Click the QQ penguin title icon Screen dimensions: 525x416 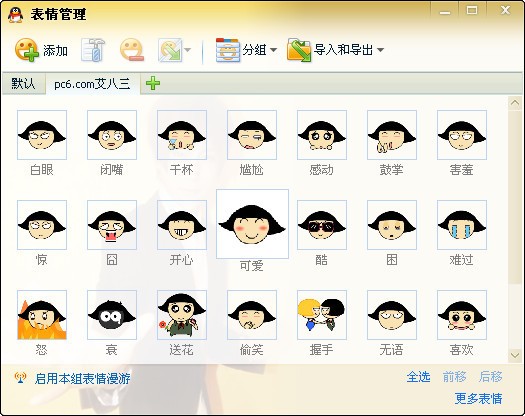(15, 15)
